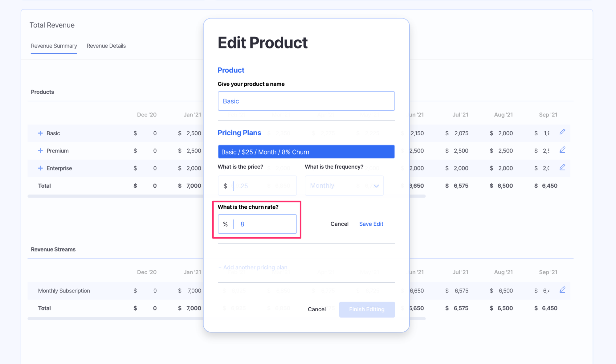Click the edit icon next to Enterprise row
This screenshot has height=364, width=616.
coord(562,167)
